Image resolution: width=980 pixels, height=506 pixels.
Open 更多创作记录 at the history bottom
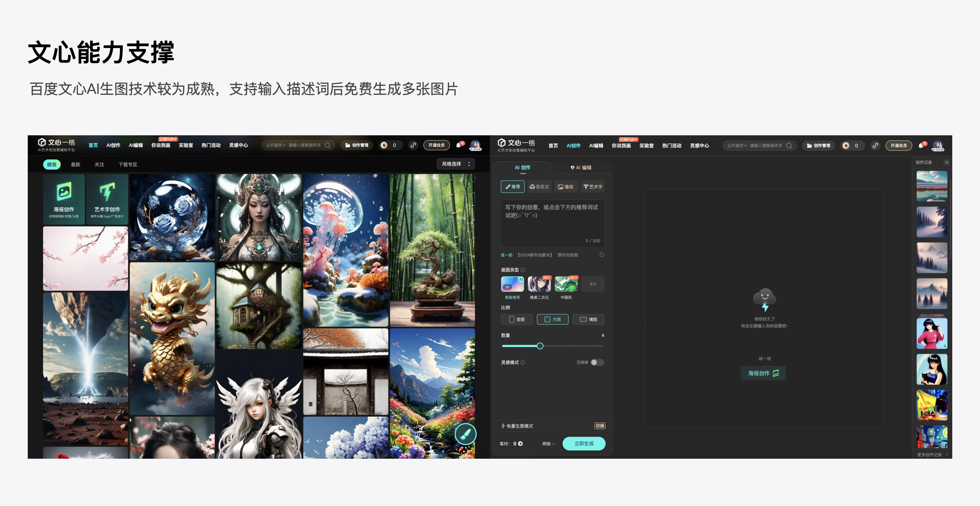[932, 455]
